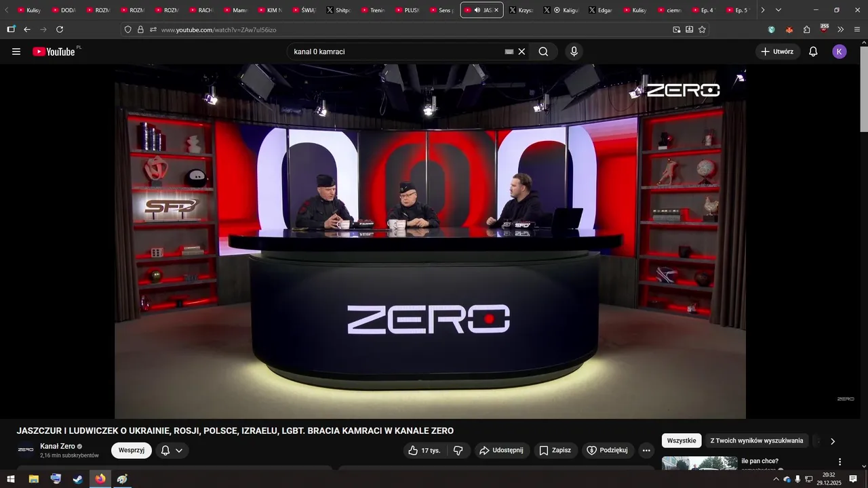Focus the YouTube search field

click(397, 52)
